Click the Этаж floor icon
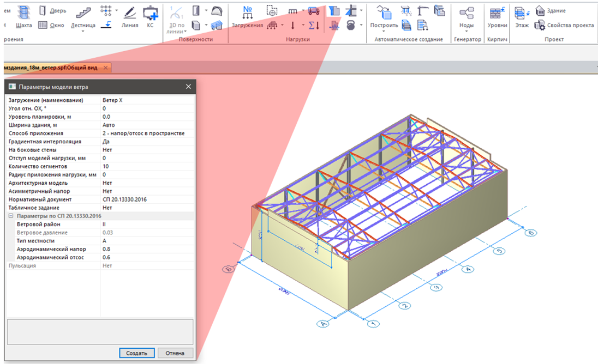 point(522,13)
